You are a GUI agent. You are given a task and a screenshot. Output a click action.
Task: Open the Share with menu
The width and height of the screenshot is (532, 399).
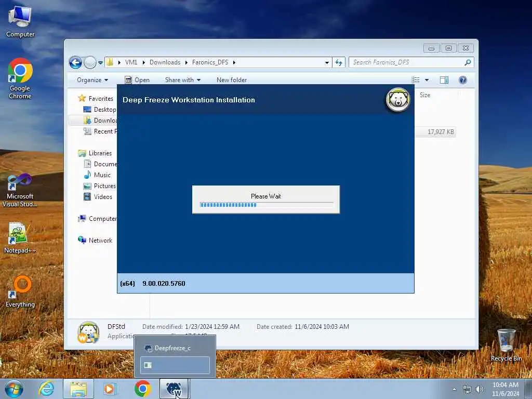point(182,80)
